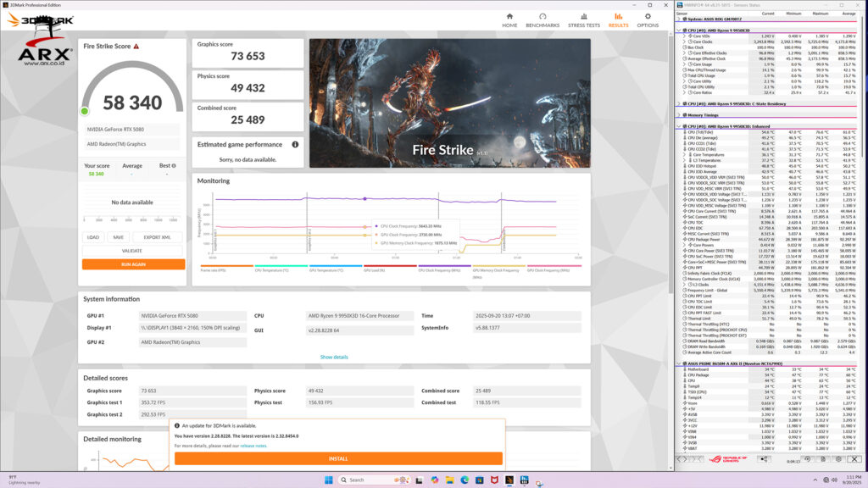Toggle the CPU Clock Frequency legend series
Screen dimensions: 868x488
[x=444, y=269]
